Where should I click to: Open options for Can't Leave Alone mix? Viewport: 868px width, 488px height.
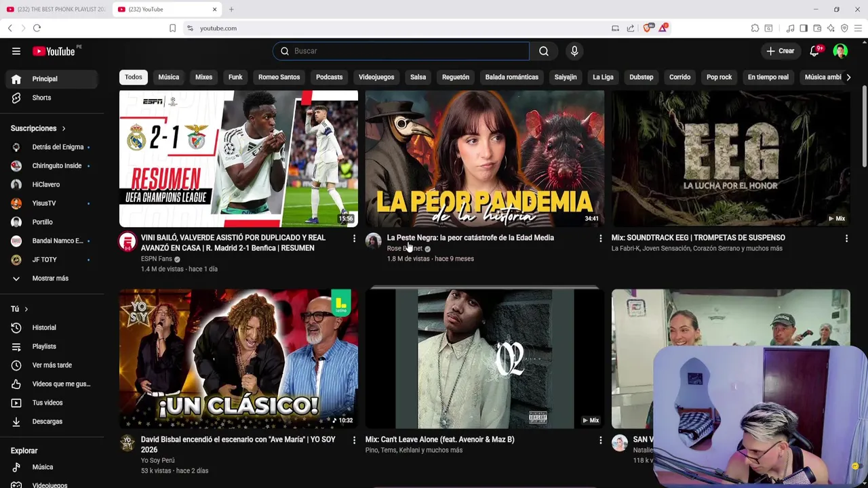click(x=600, y=441)
